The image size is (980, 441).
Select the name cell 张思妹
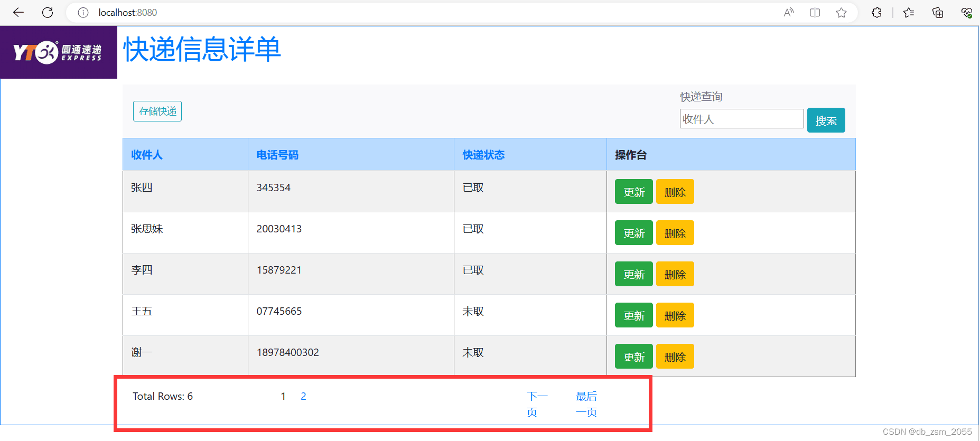[x=147, y=229]
